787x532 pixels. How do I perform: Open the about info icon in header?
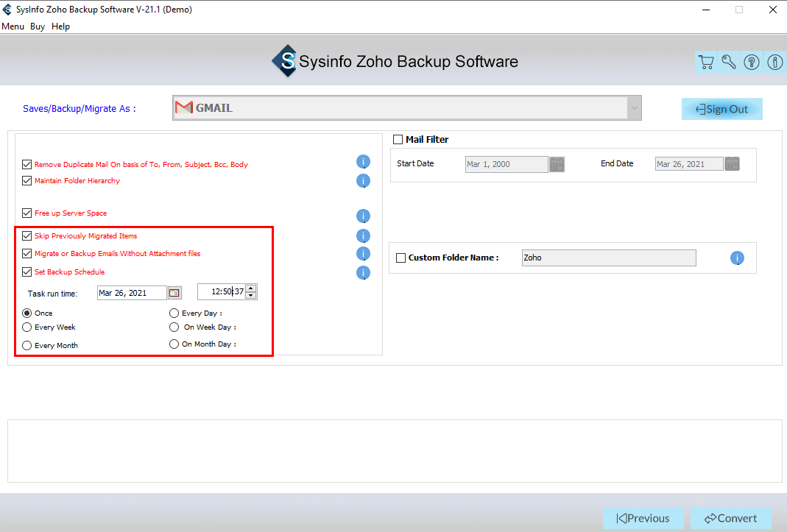pyautogui.click(x=775, y=62)
